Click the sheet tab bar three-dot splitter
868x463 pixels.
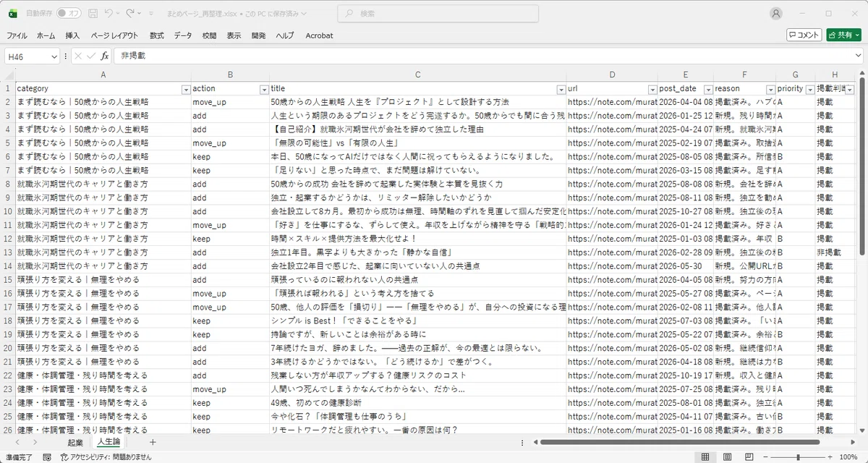click(523, 442)
